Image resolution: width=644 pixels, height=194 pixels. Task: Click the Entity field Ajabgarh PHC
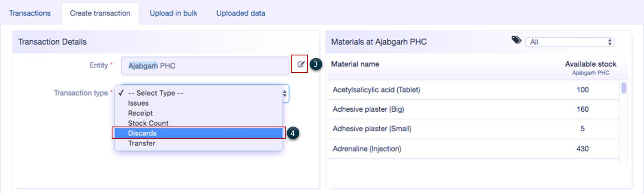tap(205, 66)
